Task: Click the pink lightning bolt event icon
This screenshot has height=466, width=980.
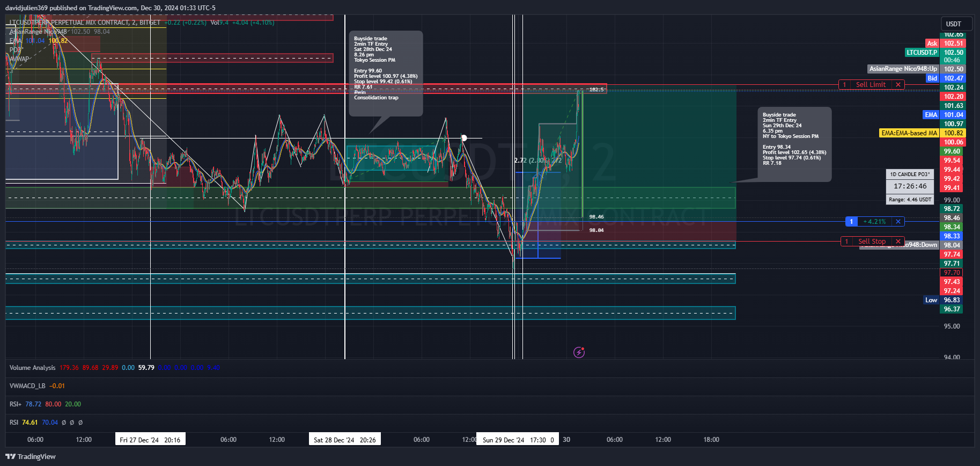Action: (579, 352)
